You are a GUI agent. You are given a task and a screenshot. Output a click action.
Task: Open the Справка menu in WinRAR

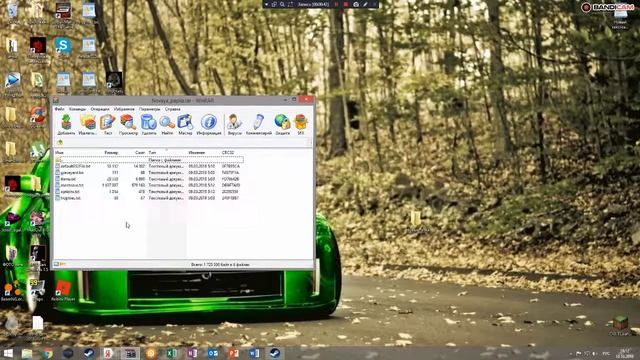173,109
